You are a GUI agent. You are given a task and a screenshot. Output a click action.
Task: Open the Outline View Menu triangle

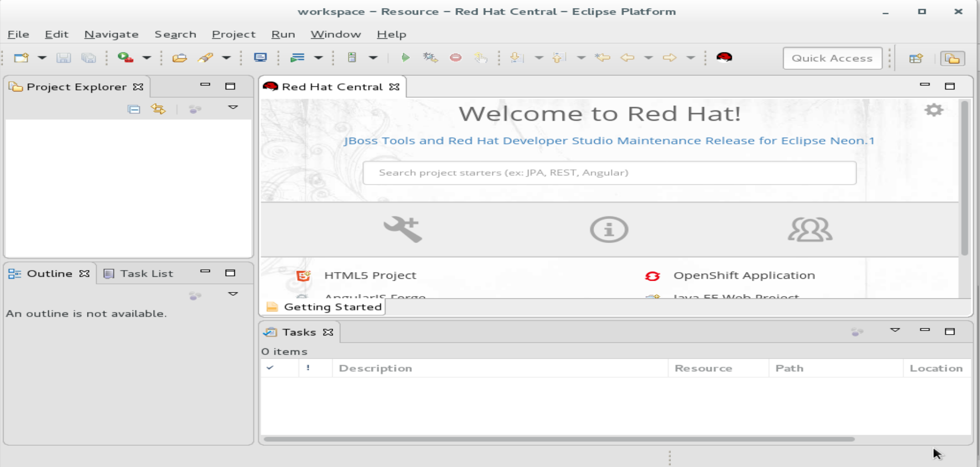tap(233, 294)
